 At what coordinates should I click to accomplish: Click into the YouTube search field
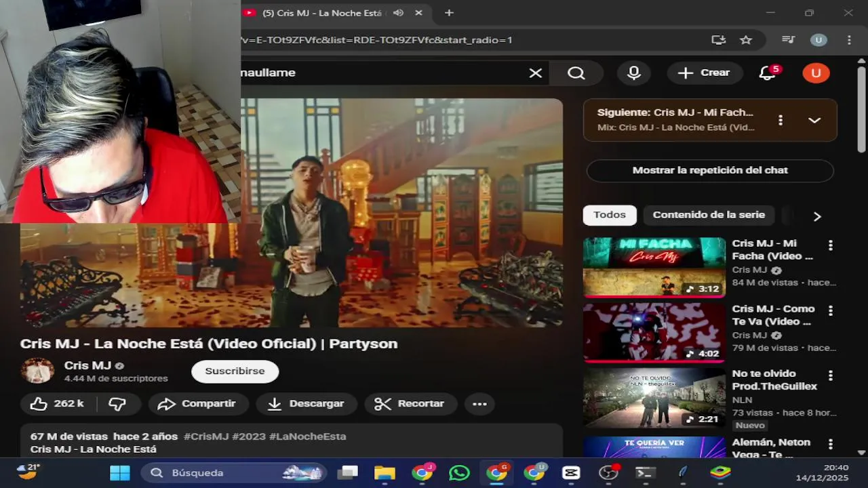coord(383,73)
